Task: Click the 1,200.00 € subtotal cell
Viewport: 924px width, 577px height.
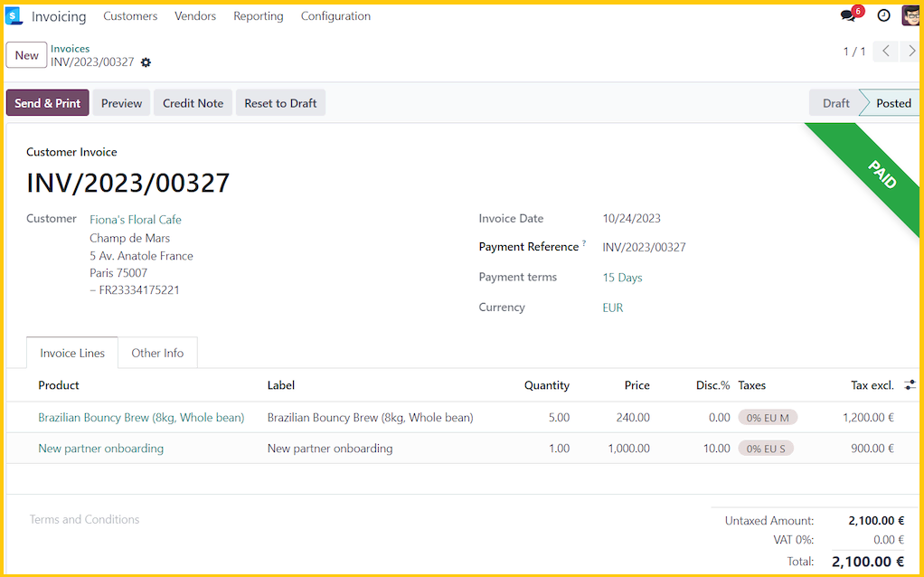Action: pos(868,417)
